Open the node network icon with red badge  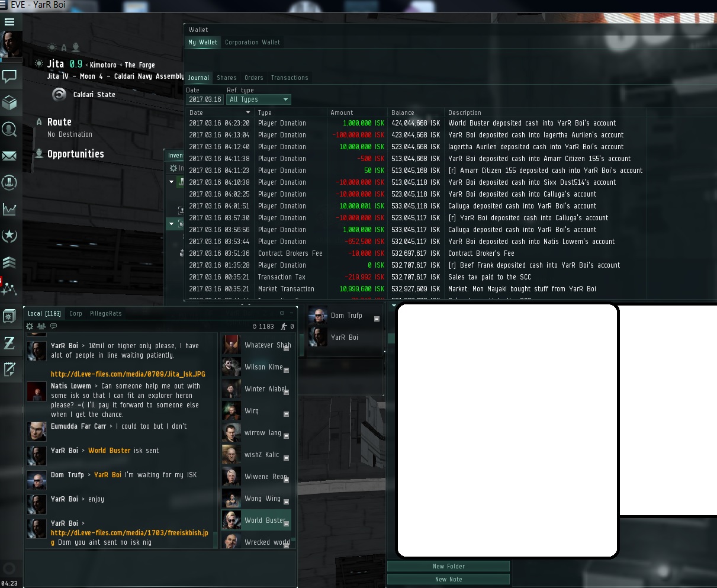[x=9, y=288]
